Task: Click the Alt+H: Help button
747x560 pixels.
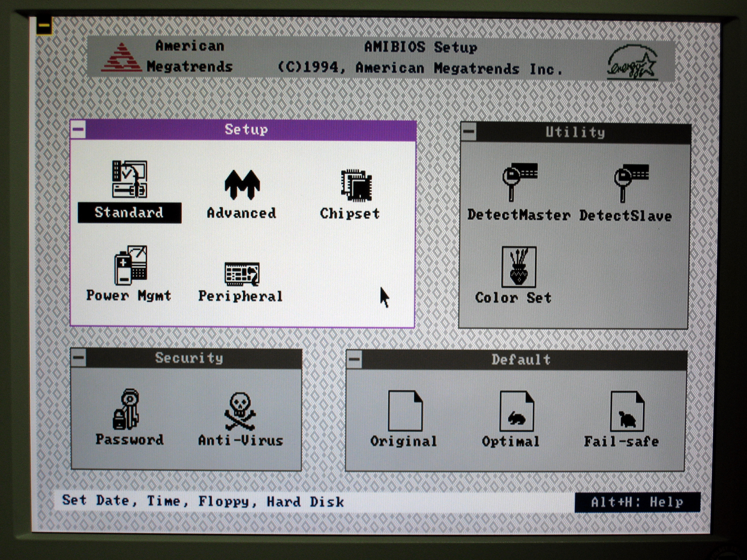Action: pyautogui.click(x=637, y=502)
